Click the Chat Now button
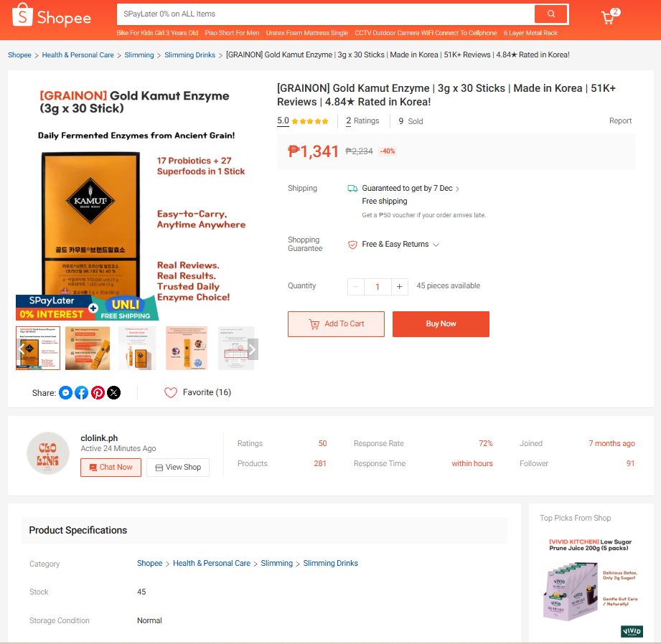The image size is (661, 644). tap(111, 467)
